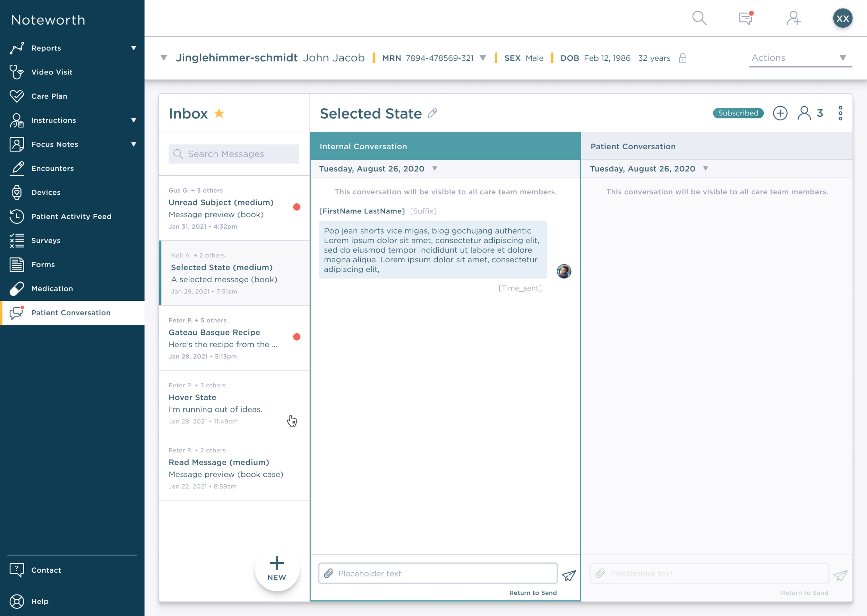867x616 pixels.
Task: Toggle the Subscribed badge
Action: (x=738, y=113)
